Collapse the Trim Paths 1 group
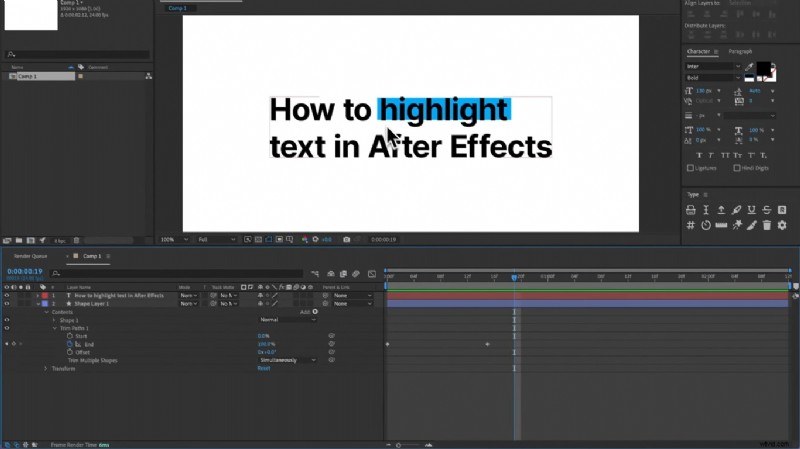Image resolution: width=800 pixels, height=449 pixels. click(54, 328)
